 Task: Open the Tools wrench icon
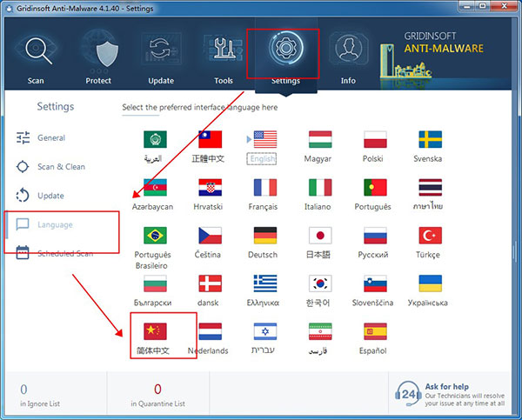pyautogui.click(x=224, y=48)
